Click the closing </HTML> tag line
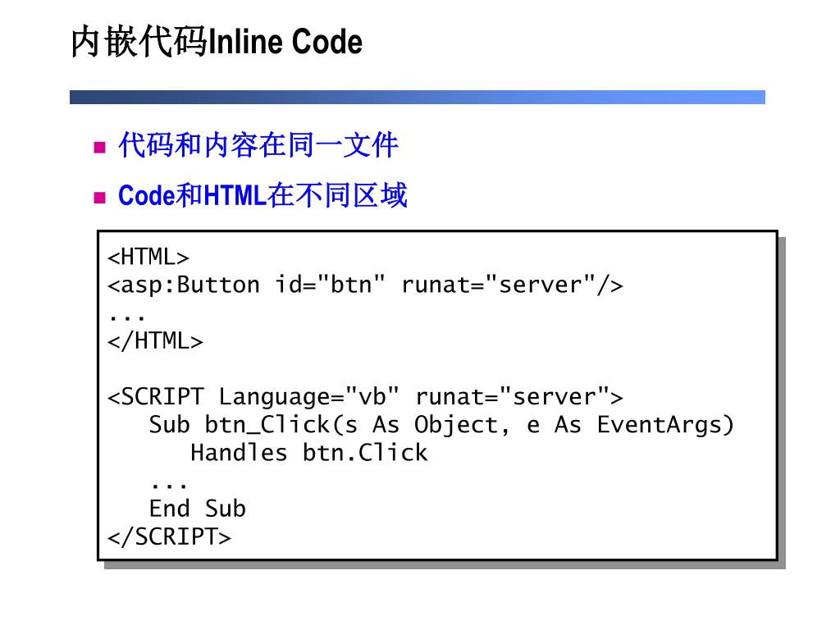 click(155, 341)
